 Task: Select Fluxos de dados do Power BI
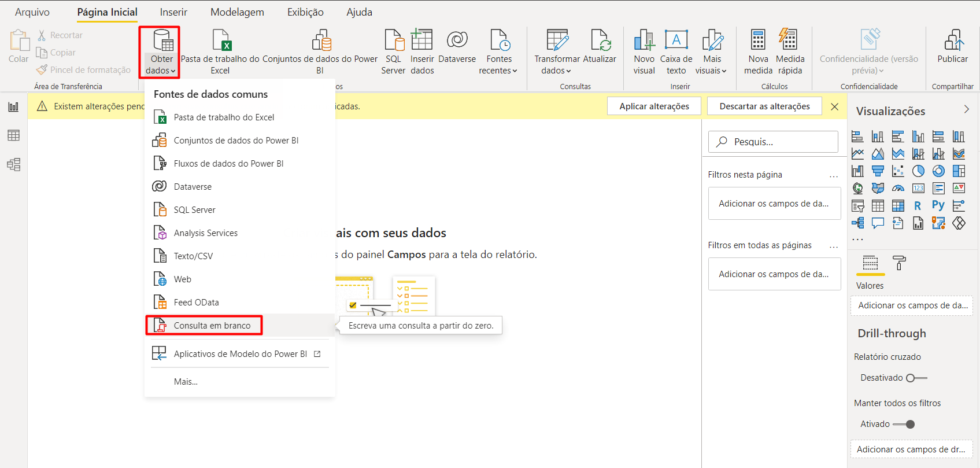240,164
